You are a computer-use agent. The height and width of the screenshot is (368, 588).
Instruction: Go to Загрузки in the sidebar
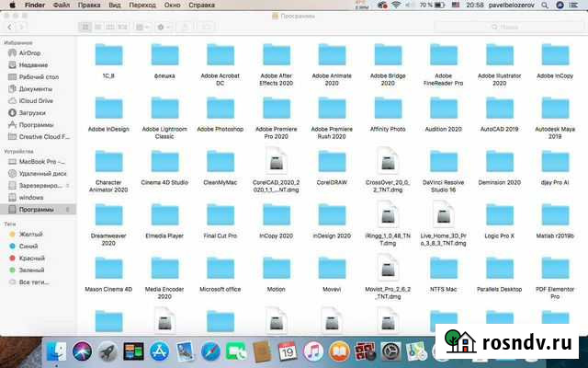click(x=32, y=113)
